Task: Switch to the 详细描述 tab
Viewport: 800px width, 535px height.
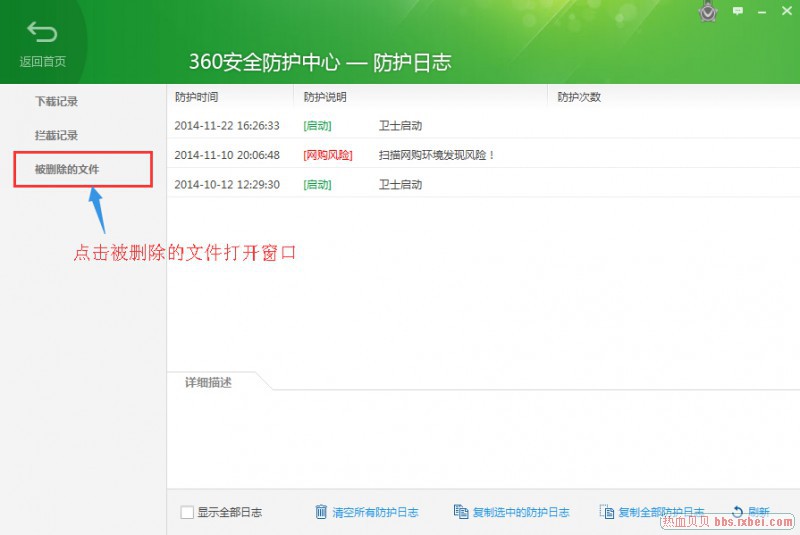Action: point(208,382)
